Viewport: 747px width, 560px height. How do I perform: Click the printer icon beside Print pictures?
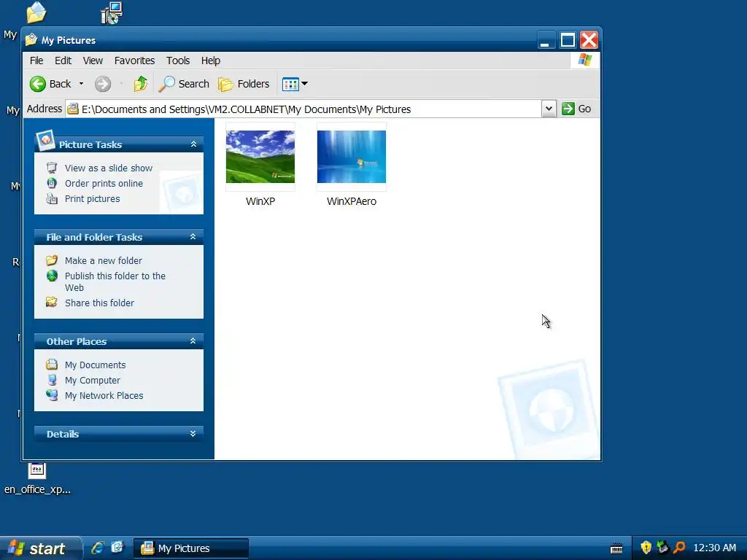(52, 198)
